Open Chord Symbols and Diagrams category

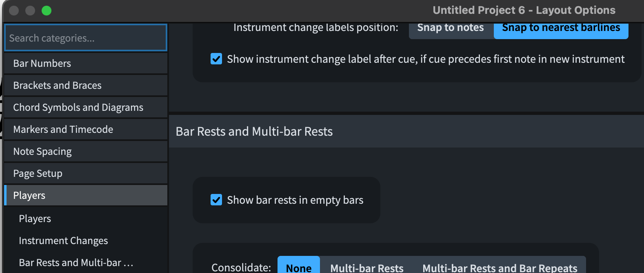(x=86, y=107)
